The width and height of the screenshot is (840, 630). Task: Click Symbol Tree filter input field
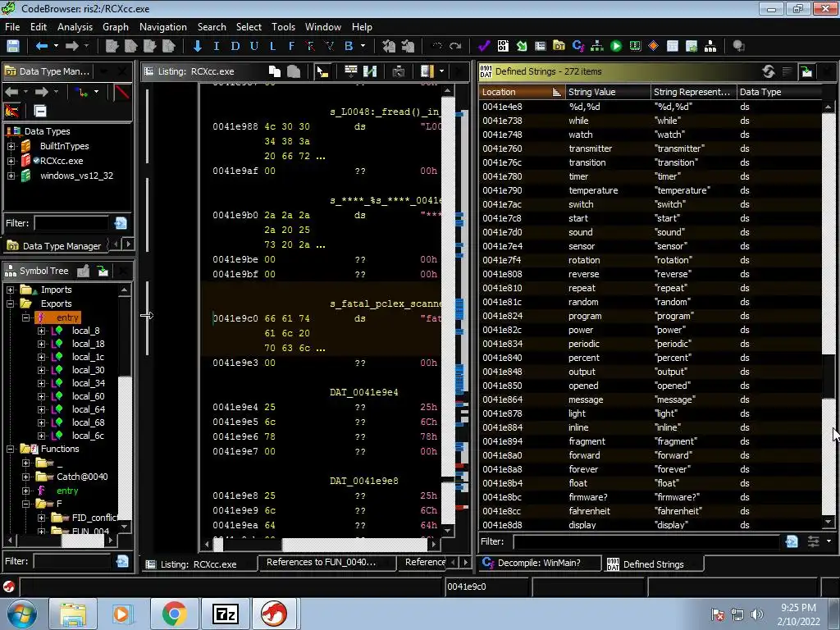coord(72,561)
